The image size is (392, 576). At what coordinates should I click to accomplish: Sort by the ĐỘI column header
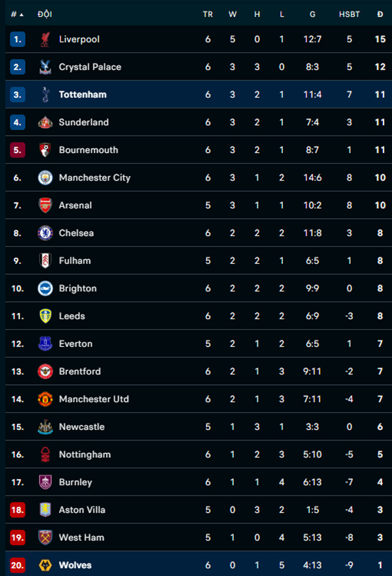[x=44, y=14]
